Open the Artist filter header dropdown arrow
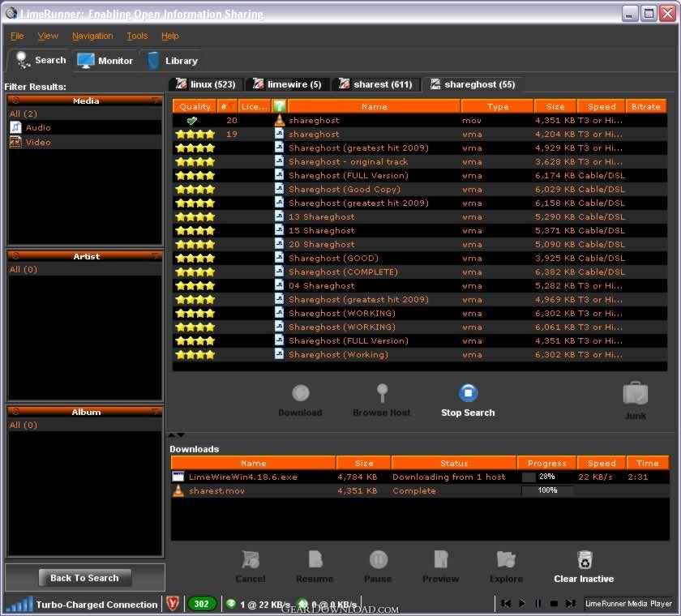 point(155,255)
